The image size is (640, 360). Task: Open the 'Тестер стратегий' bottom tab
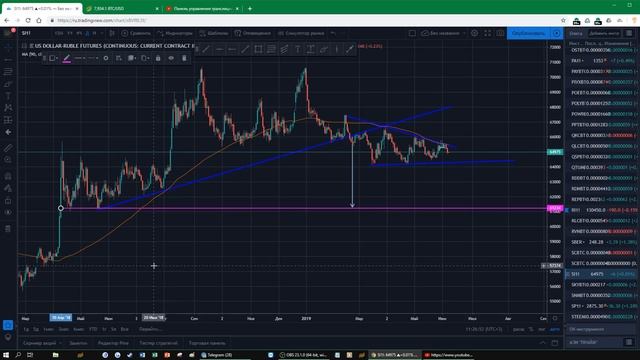[159, 343]
